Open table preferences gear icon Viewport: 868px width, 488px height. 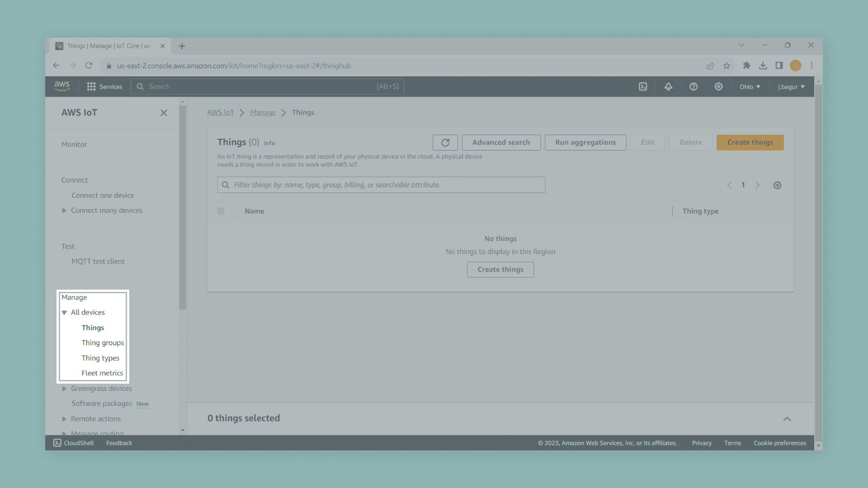pos(777,185)
